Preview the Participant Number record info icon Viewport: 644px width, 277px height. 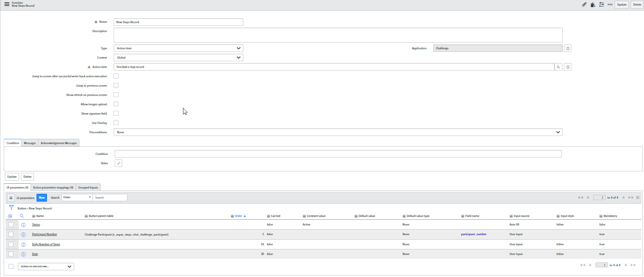point(23,234)
